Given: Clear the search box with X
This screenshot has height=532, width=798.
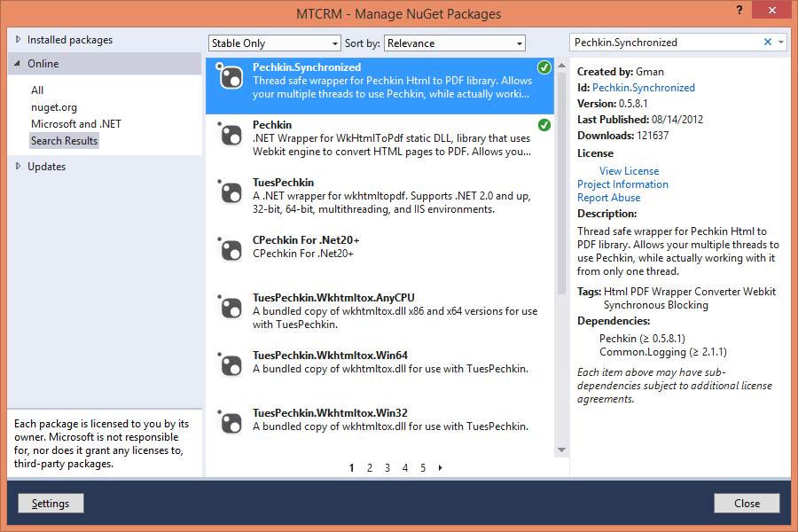Looking at the screenshot, I should pyautogui.click(x=768, y=43).
